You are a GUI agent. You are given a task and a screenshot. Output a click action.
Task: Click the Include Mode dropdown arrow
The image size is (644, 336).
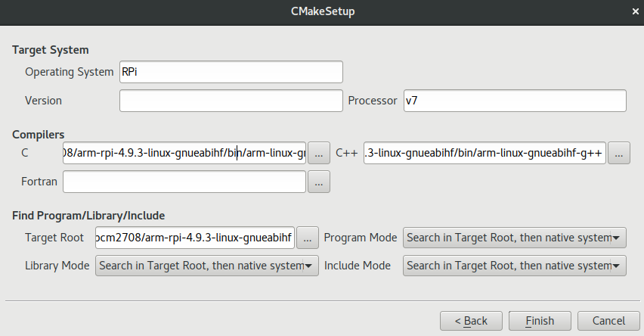(616, 266)
